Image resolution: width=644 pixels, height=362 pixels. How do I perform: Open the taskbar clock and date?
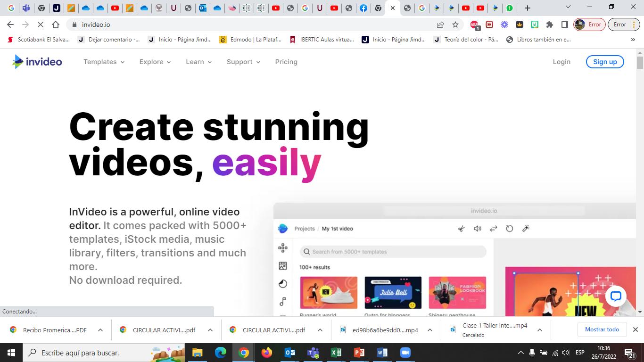[x=603, y=353]
